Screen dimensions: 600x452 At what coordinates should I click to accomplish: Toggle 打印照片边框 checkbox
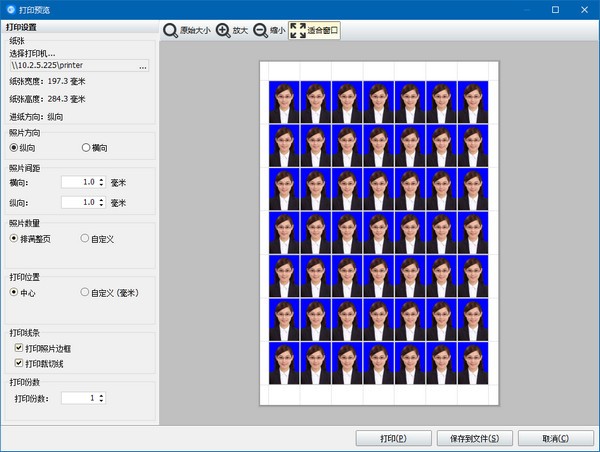pos(19,348)
